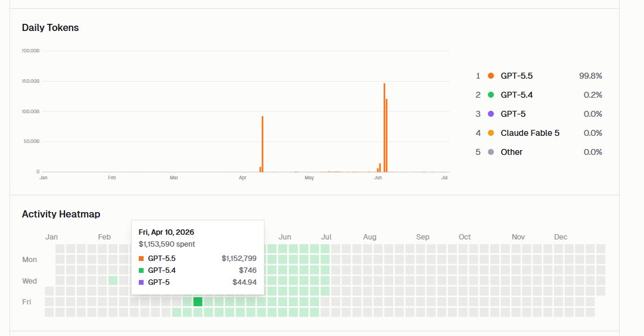Image resolution: width=644 pixels, height=336 pixels.
Task: Click the Mon row label on heatmap
Action: pos(30,260)
